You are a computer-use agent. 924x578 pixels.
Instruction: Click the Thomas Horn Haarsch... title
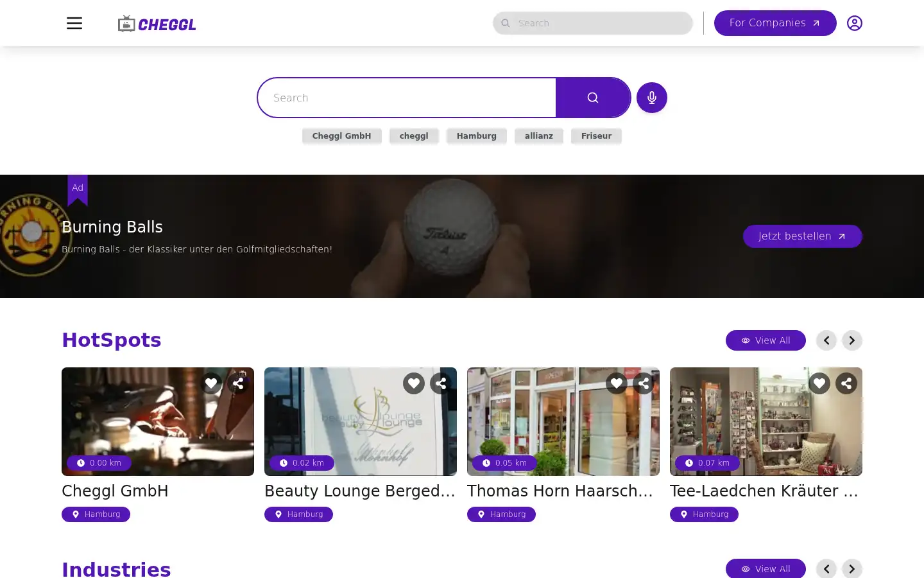(560, 491)
